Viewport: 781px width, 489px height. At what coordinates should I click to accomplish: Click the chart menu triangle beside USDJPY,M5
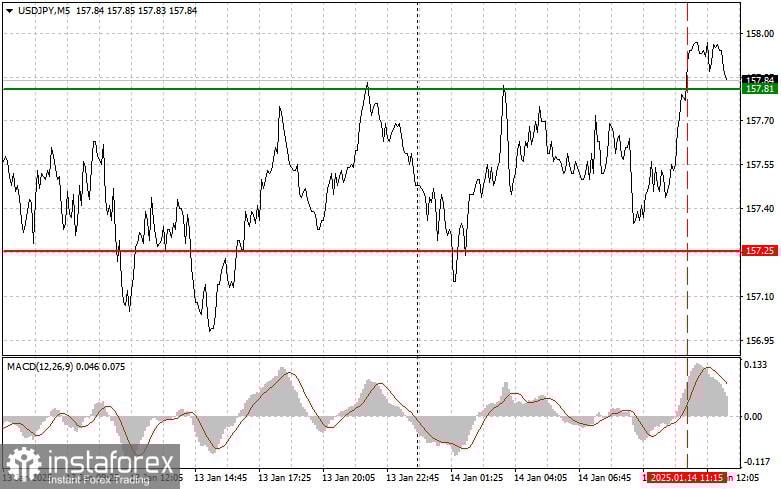[10, 10]
